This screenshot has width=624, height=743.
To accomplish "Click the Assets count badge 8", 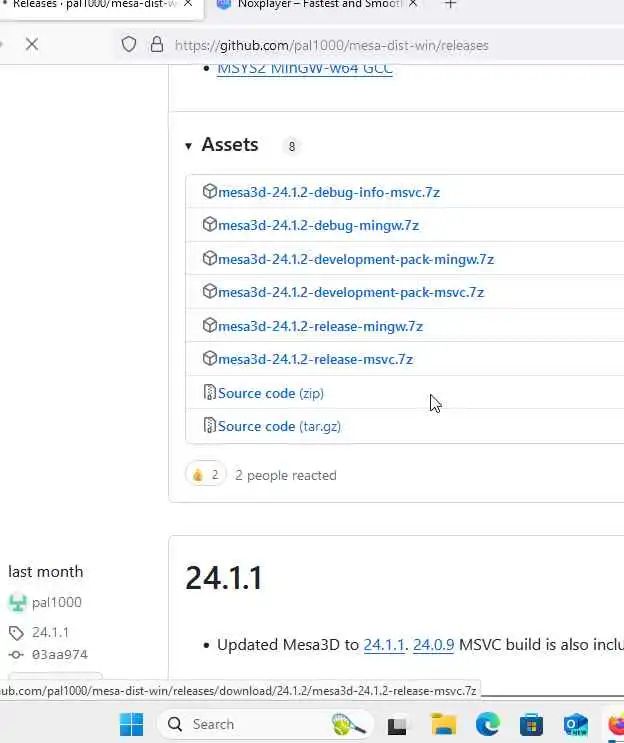I will pos(292,146).
